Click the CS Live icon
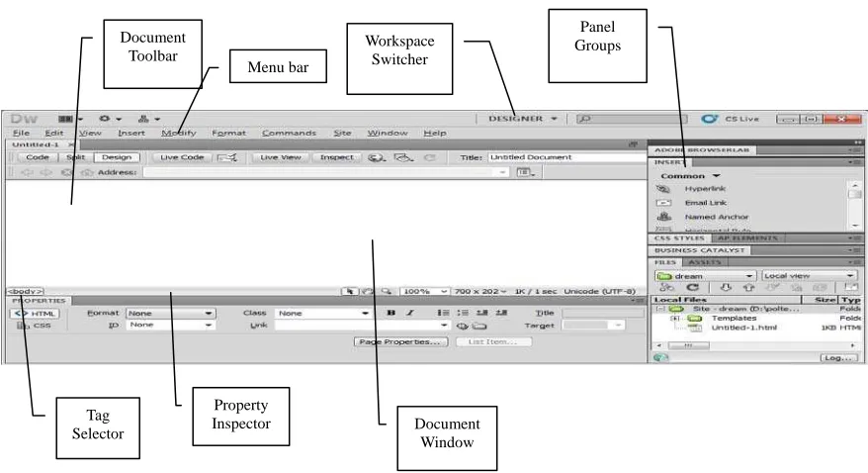Viewport: 868px width, 473px height. pos(709,119)
